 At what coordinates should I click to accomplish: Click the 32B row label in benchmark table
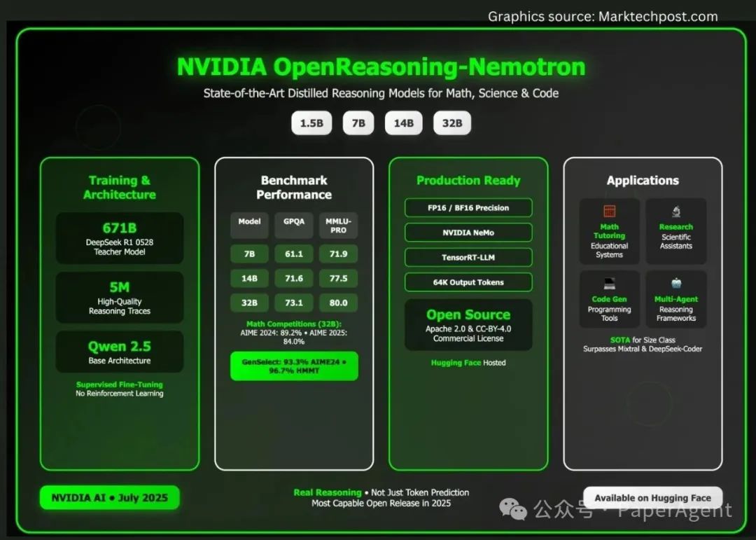point(249,303)
